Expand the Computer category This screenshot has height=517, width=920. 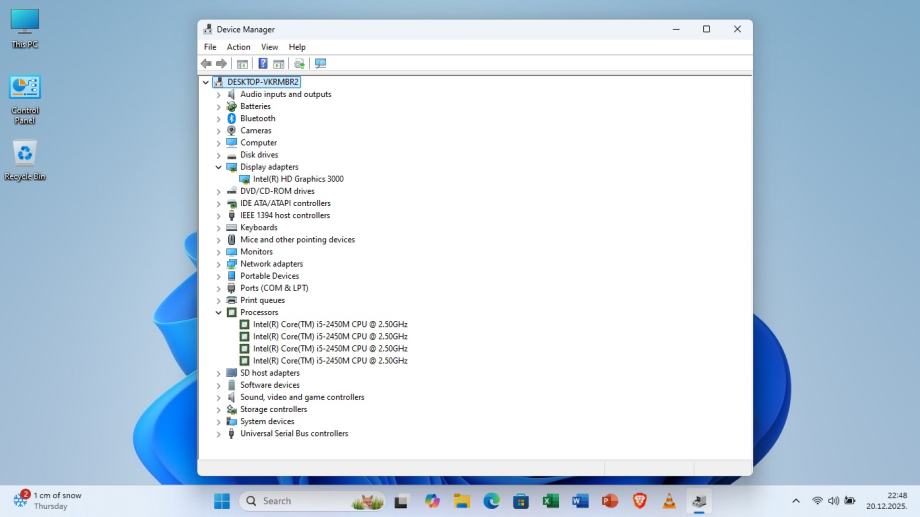coord(218,143)
